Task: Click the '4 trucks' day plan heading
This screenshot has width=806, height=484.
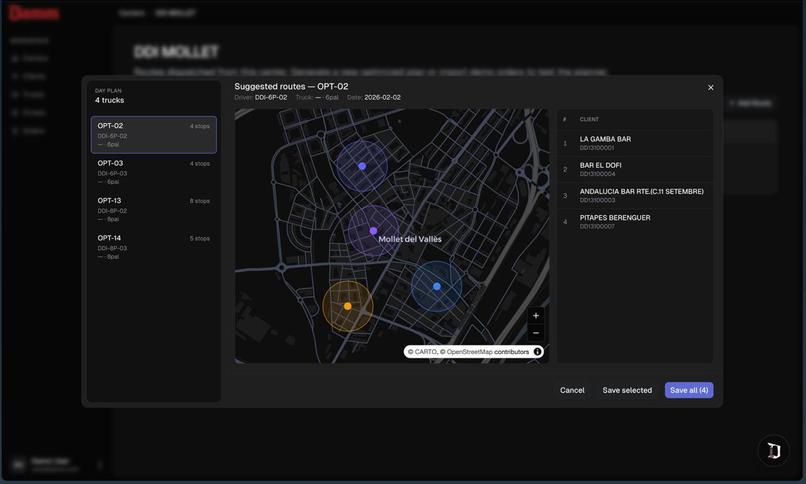Action: click(x=109, y=100)
